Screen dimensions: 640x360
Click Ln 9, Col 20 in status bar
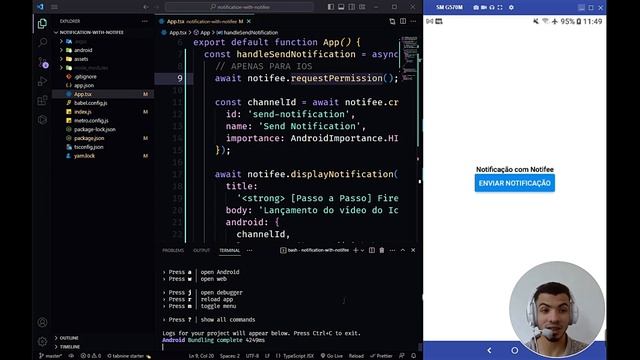pos(201,356)
